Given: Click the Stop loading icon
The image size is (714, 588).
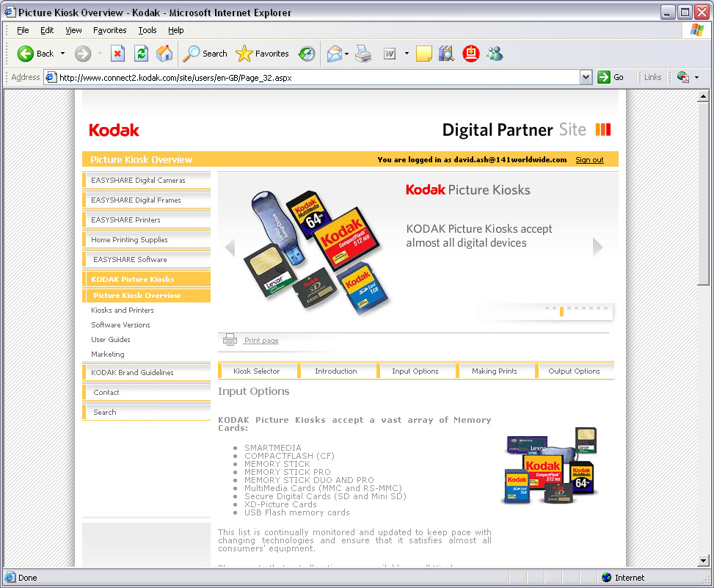Looking at the screenshot, I should pos(117,54).
